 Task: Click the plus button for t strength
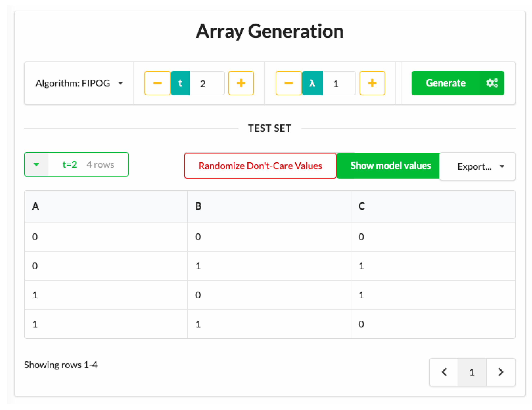(x=241, y=83)
